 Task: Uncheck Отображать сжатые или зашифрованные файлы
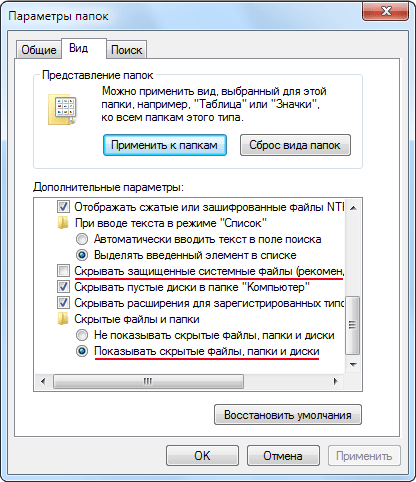click(x=63, y=207)
